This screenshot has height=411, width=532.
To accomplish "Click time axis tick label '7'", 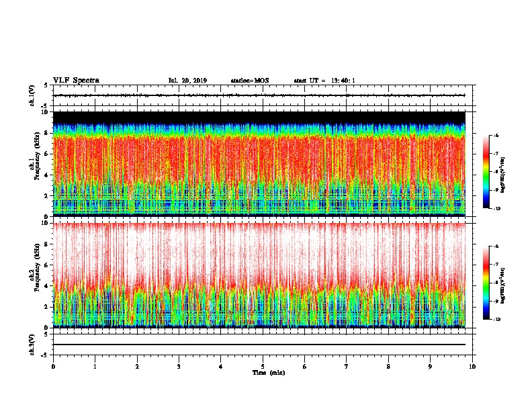I will click(347, 367).
